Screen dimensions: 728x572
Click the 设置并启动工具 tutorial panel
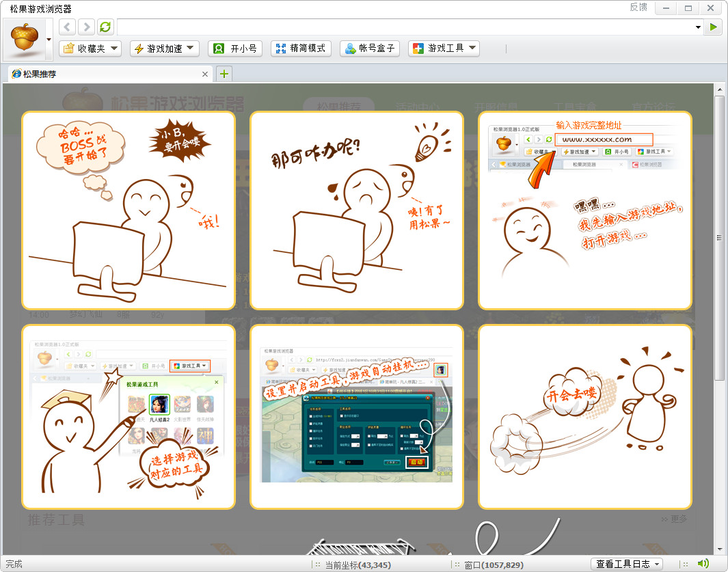click(357, 417)
